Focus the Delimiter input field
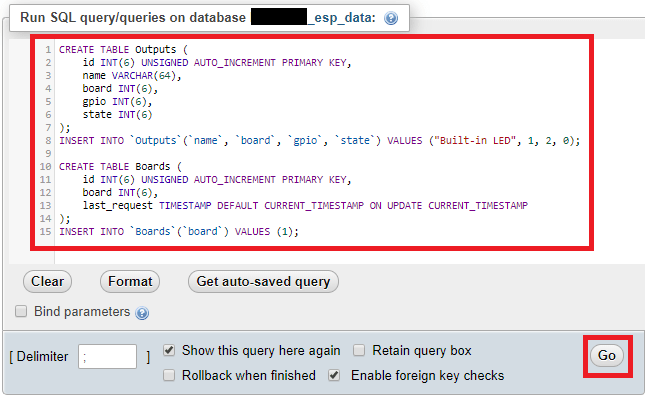The width and height of the screenshot is (645, 395). (x=107, y=356)
